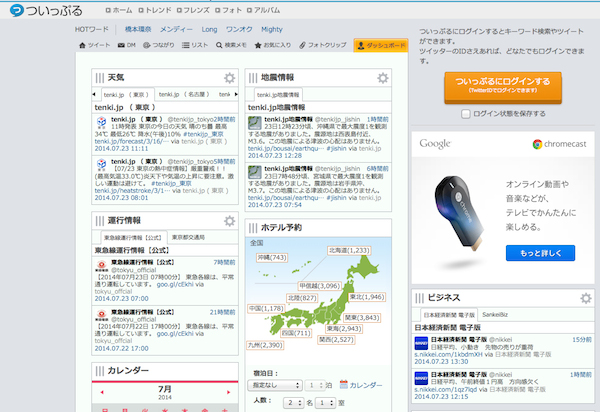Open the ビジネス widget settings gear
Screen dimensions: 600x412
583,299
